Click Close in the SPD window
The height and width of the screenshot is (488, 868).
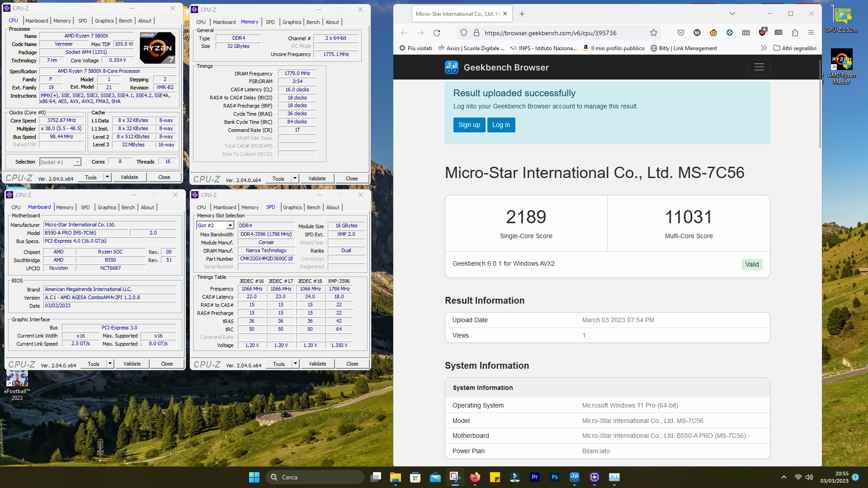tap(352, 364)
